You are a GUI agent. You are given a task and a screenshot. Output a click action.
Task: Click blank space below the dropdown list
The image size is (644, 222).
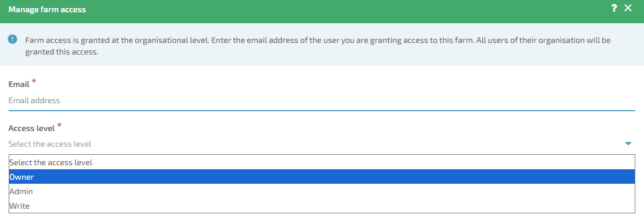pos(321,217)
